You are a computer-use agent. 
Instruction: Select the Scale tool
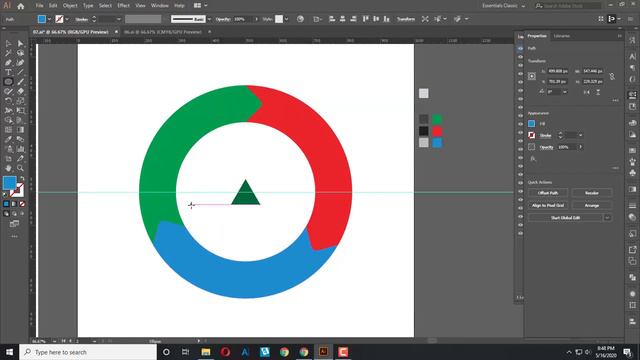(20, 101)
